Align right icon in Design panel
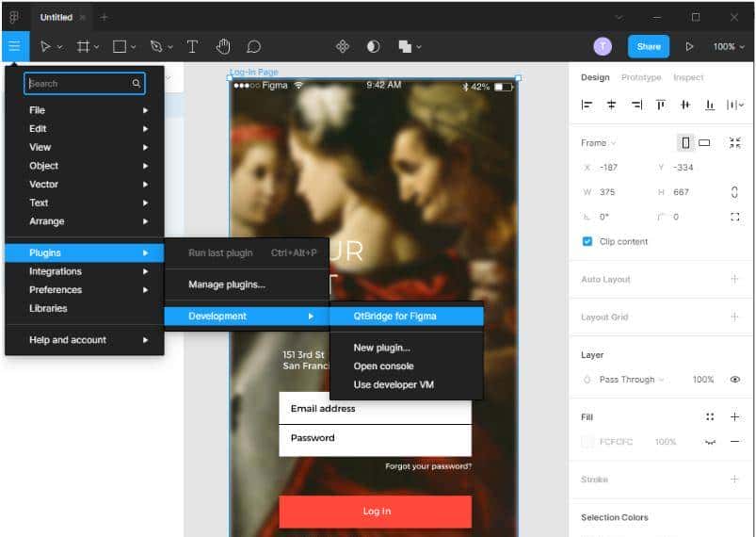This screenshot has width=756, height=537. (x=636, y=105)
